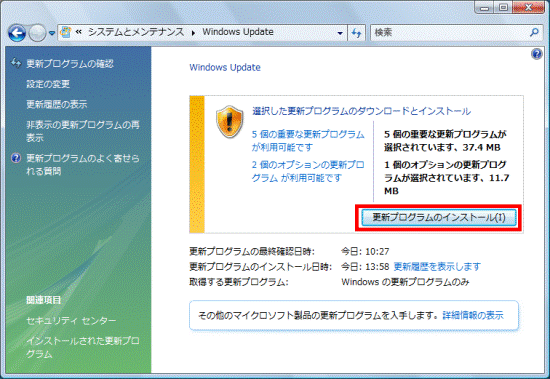
Task: Click the update check arrows icon in sidebar
Action: coord(16,63)
